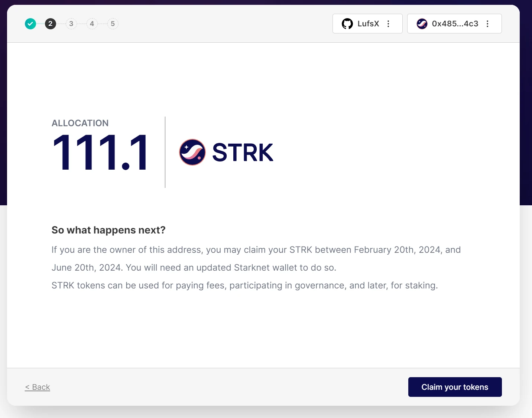Jump to step 3 in the stepper
The height and width of the screenshot is (418, 532).
[x=71, y=24]
